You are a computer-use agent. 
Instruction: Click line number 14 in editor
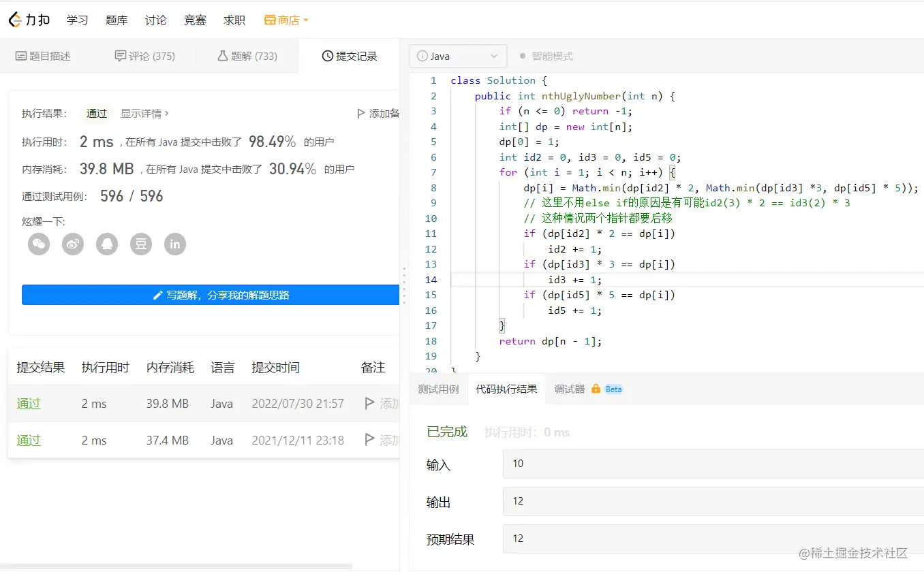pos(431,280)
